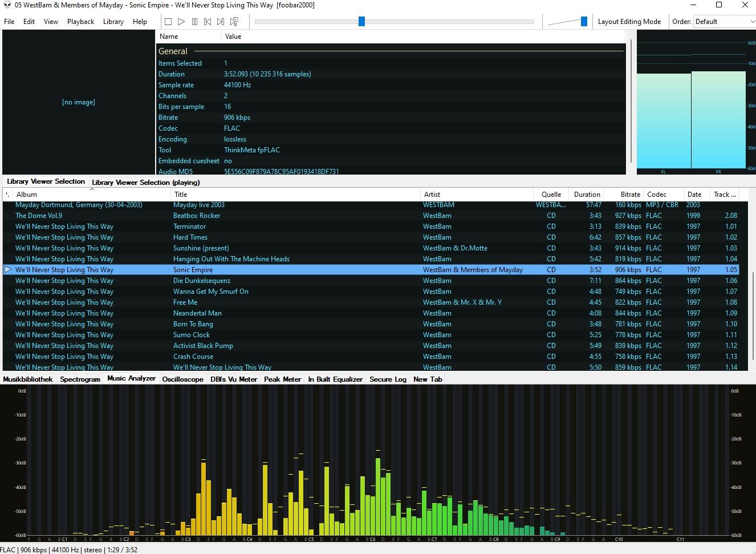Click the seek bar handle
This screenshot has height=554, width=756.
pos(361,21)
